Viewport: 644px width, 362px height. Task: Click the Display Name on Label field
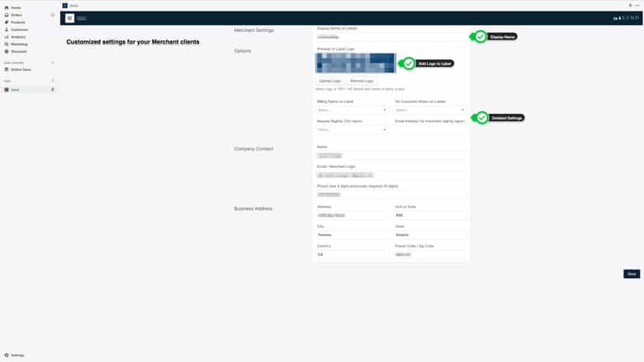point(391,37)
